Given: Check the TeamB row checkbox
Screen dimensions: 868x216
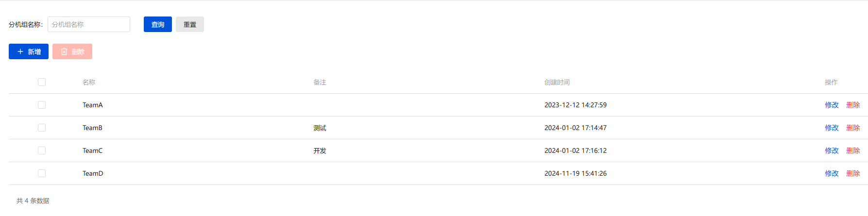Looking at the screenshot, I should [x=42, y=128].
